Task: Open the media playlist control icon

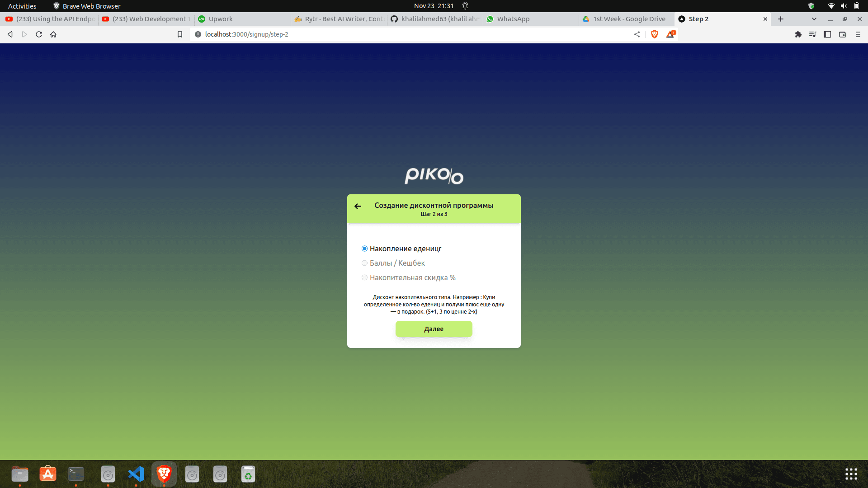Action: click(812, 34)
